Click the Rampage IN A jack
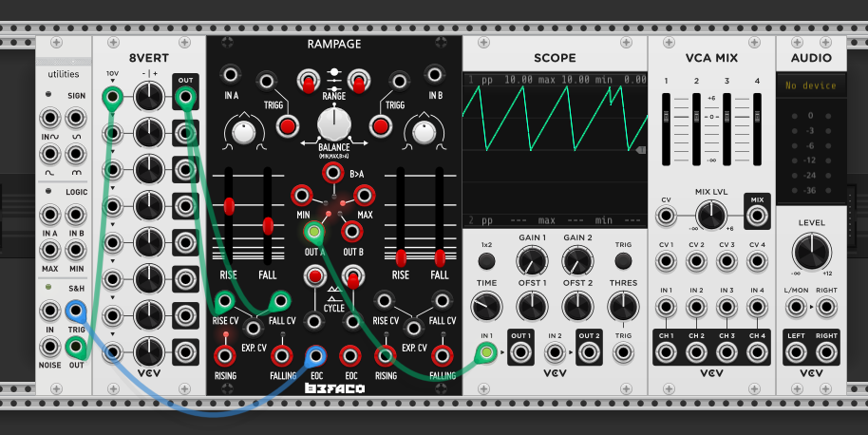This screenshot has width=868, height=435. 230,74
